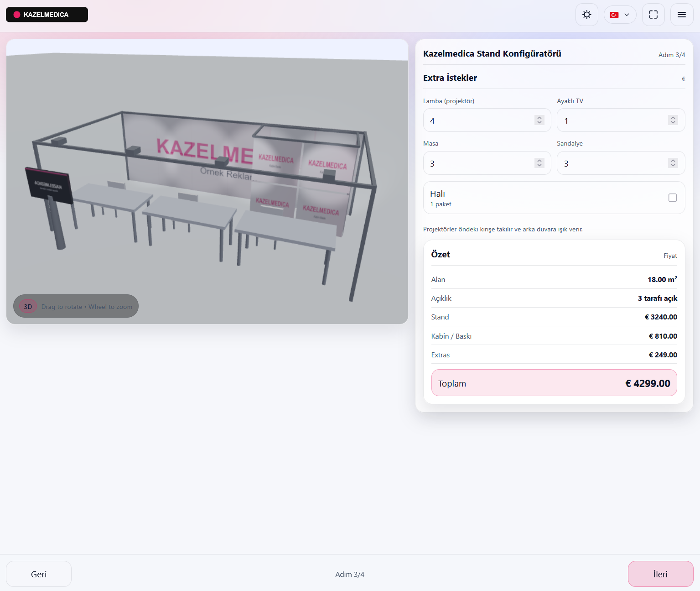
Task: Open the Turkish flag language dropdown
Action: pyautogui.click(x=620, y=15)
